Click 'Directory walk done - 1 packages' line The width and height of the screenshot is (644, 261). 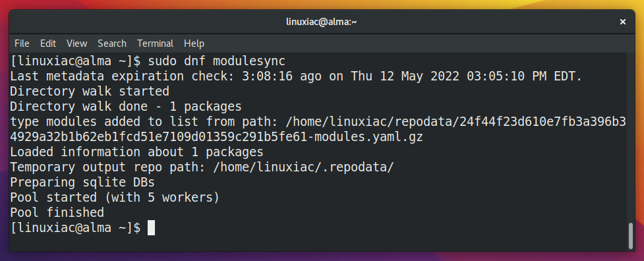pos(126,107)
